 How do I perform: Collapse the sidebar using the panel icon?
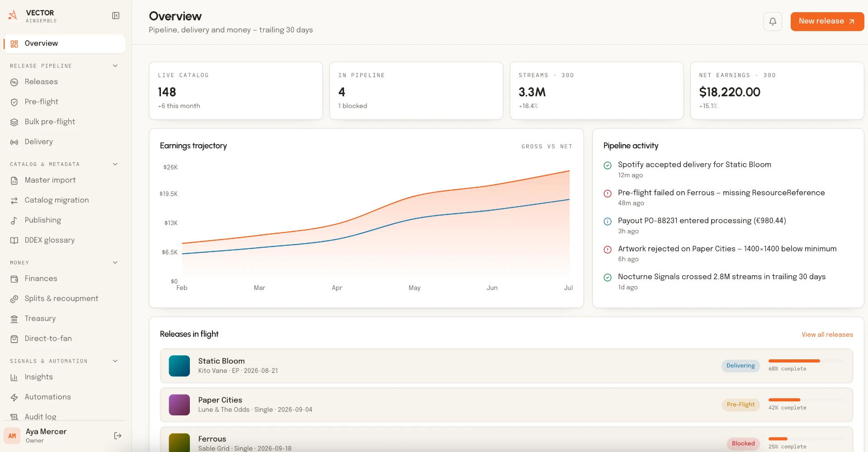point(116,16)
